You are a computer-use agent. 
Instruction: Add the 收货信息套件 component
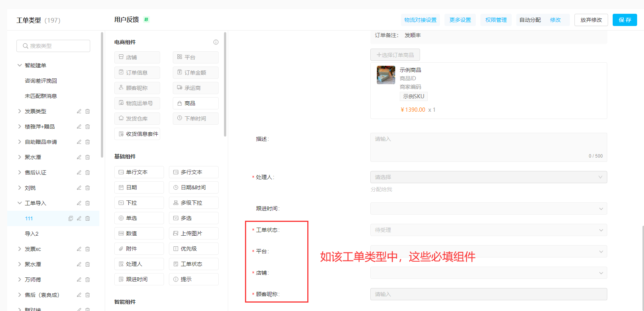137,134
